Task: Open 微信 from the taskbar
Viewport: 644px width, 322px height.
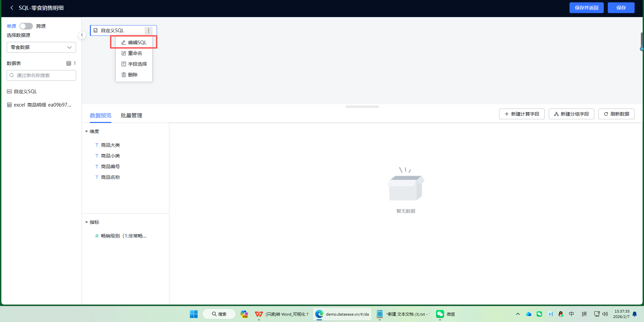Action: (445, 314)
